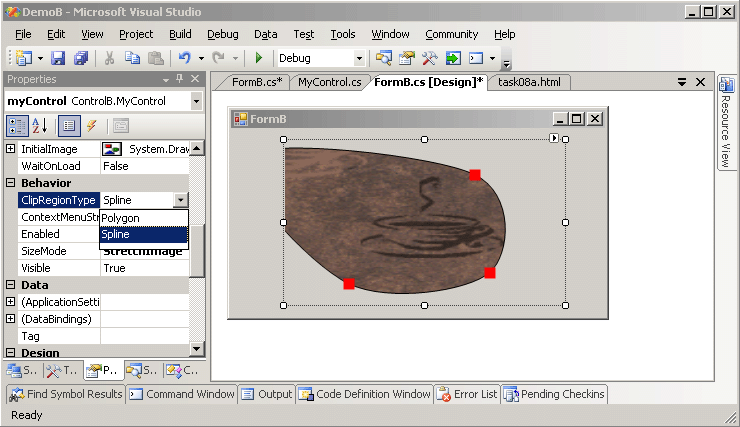The height and width of the screenshot is (427, 740).
Task: Open the Find Symbol Results window tab
Action: point(66,394)
